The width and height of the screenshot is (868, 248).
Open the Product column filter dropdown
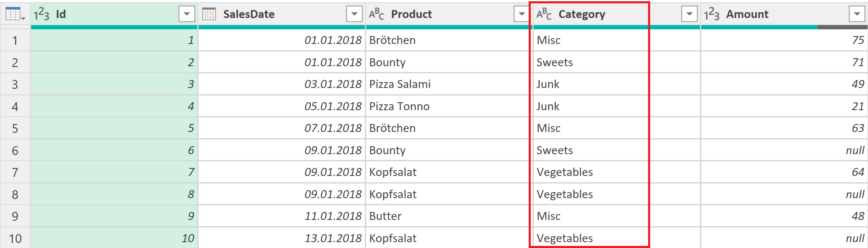pyautogui.click(x=522, y=14)
